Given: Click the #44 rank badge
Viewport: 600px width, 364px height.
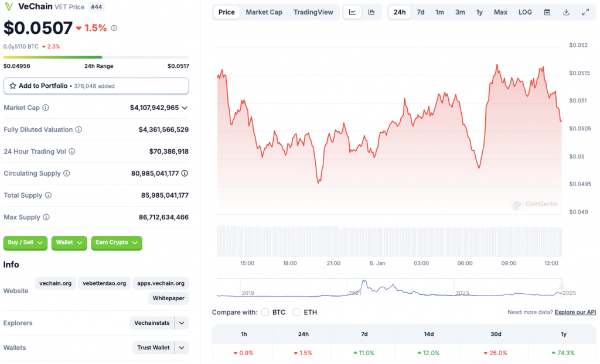Looking at the screenshot, I should click(97, 7).
